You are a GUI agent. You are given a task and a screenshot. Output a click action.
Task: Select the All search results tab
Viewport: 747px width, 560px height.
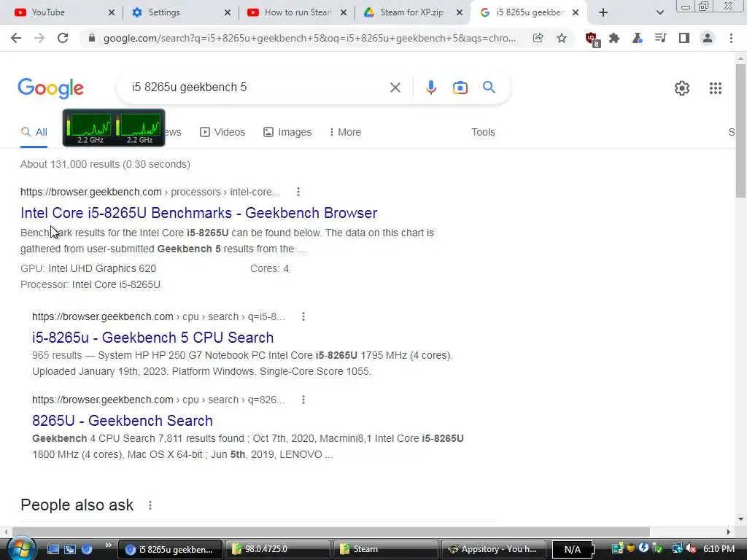34,132
